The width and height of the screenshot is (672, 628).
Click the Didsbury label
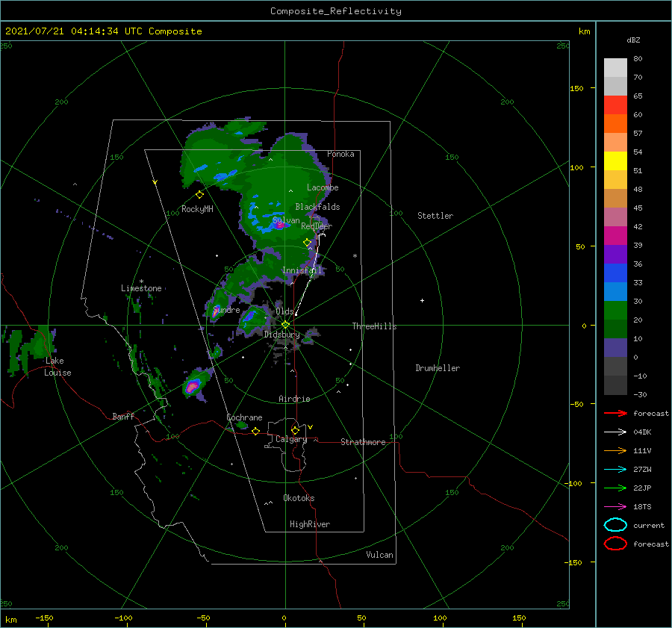[281, 335]
